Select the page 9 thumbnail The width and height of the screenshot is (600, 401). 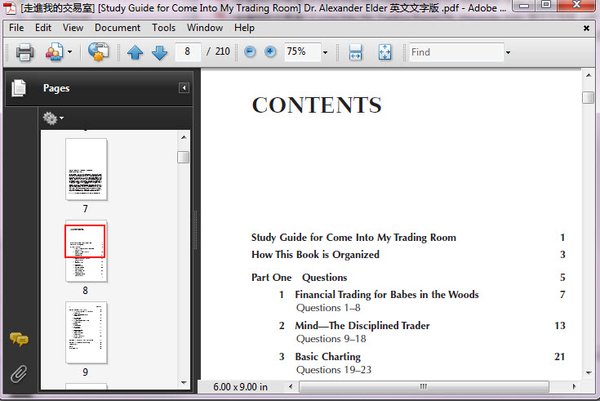[86, 332]
